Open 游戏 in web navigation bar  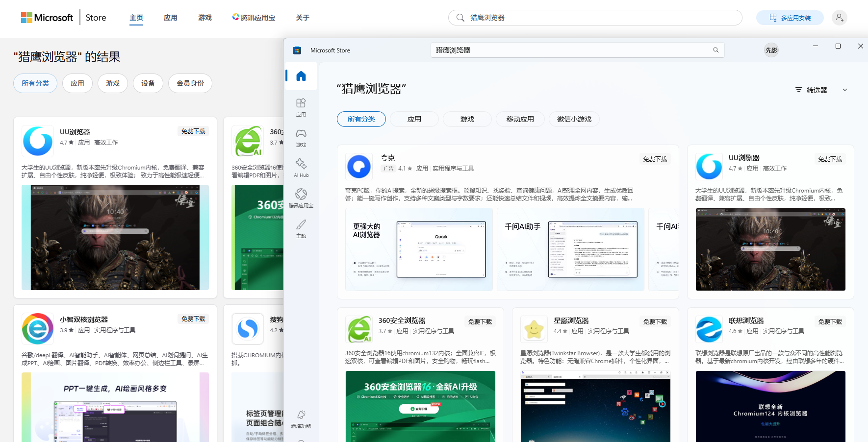coord(205,18)
